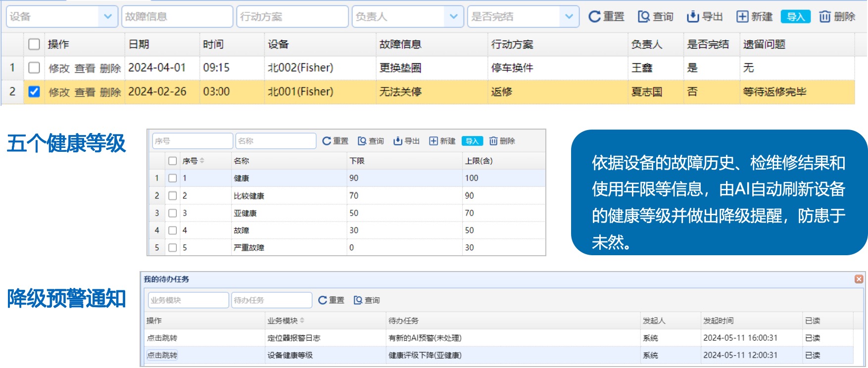
Task: Click the 删除 trash icon in top toolbar
Action: pyautogui.click(x=824, y=17)
